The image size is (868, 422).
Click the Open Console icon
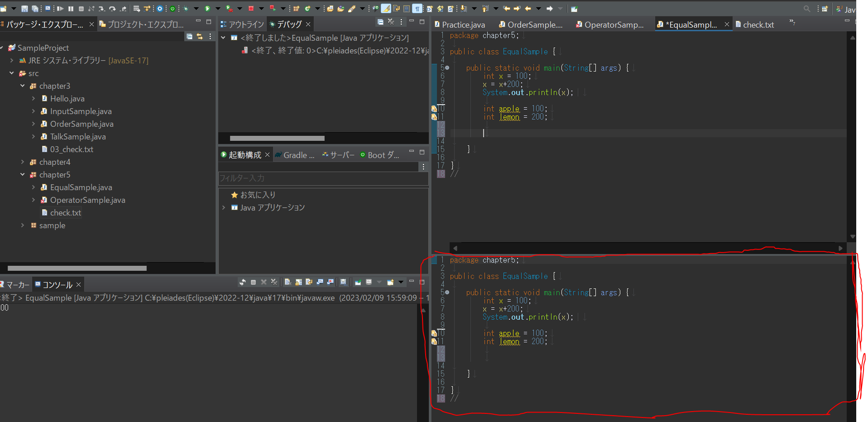(390, 282)
